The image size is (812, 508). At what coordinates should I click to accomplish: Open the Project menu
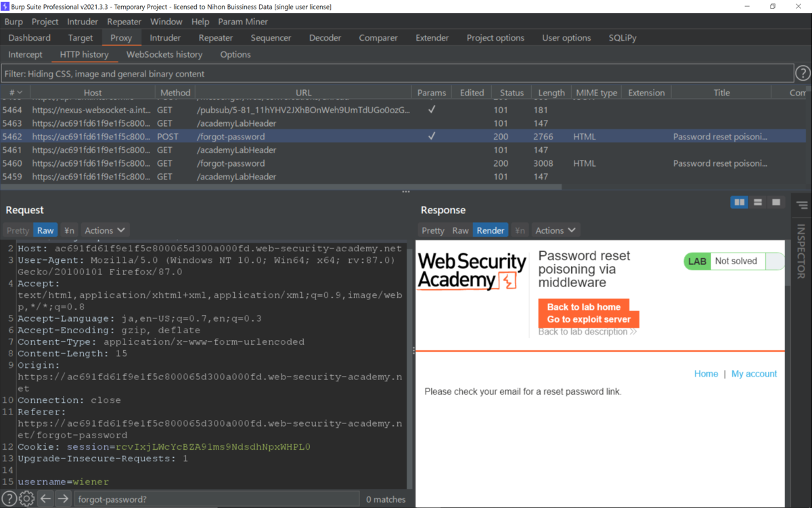45,22
